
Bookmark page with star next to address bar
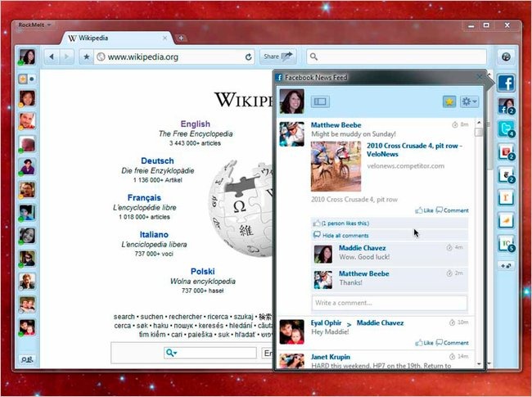click(87, 56)
